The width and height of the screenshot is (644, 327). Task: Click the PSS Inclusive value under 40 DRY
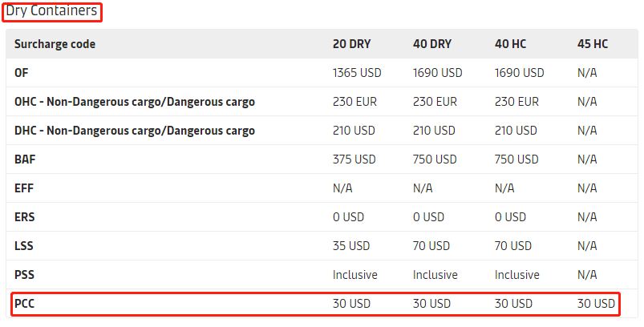point(435,275)
